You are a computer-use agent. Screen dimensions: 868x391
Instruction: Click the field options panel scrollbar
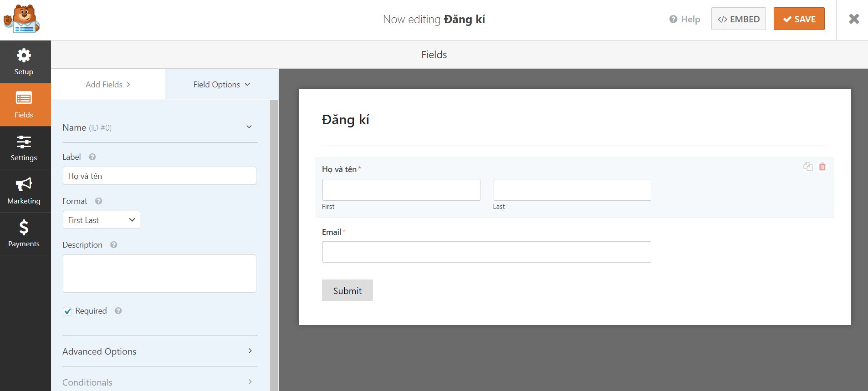[274, 245]
